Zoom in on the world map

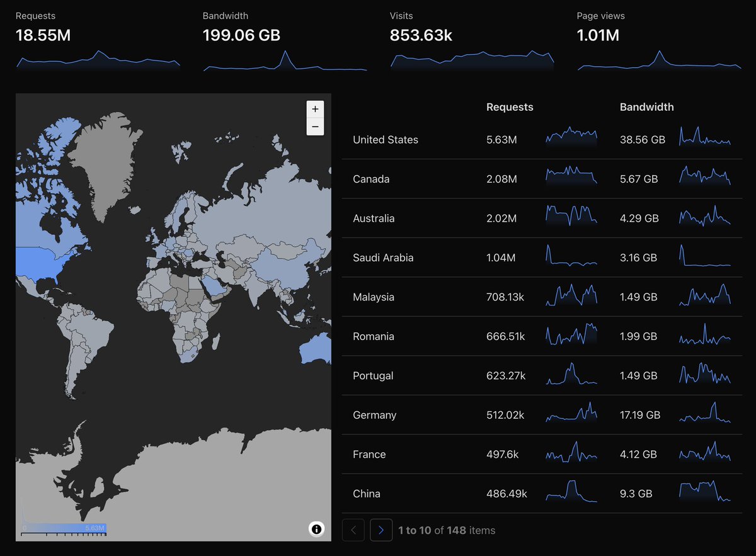[x=315, y=109]
